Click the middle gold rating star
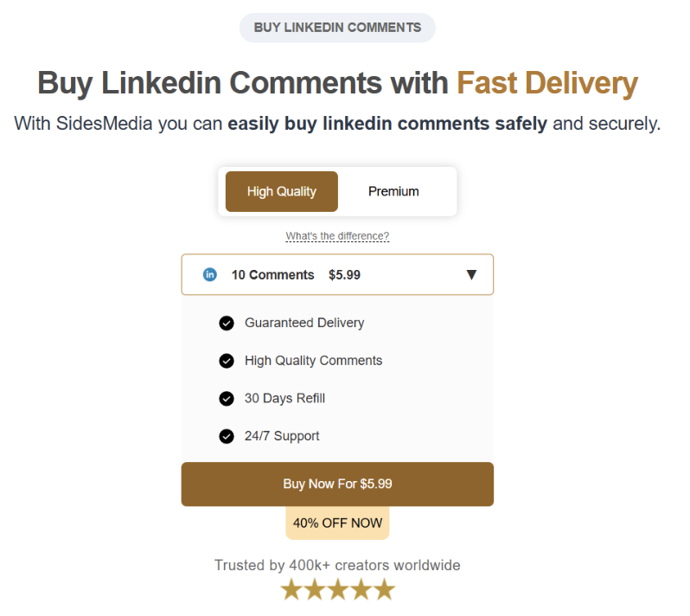The height and width of the screenshot is (616, 690). click(337, 590)
